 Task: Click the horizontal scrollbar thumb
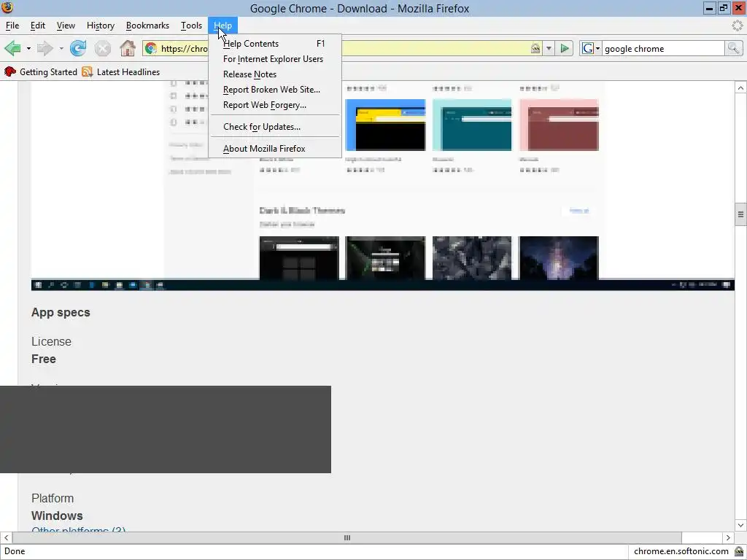point(347,537)
